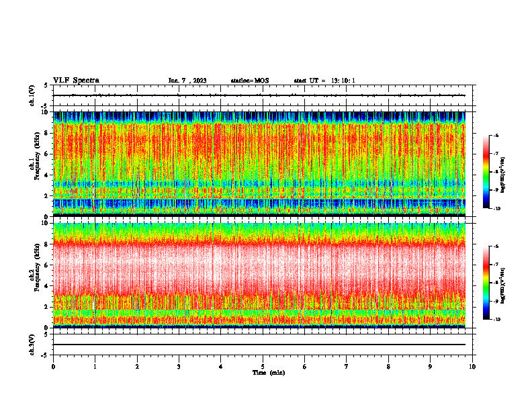
Task: Click the "ch.3(V)" waveform axis label
Action: click(32, 345)
